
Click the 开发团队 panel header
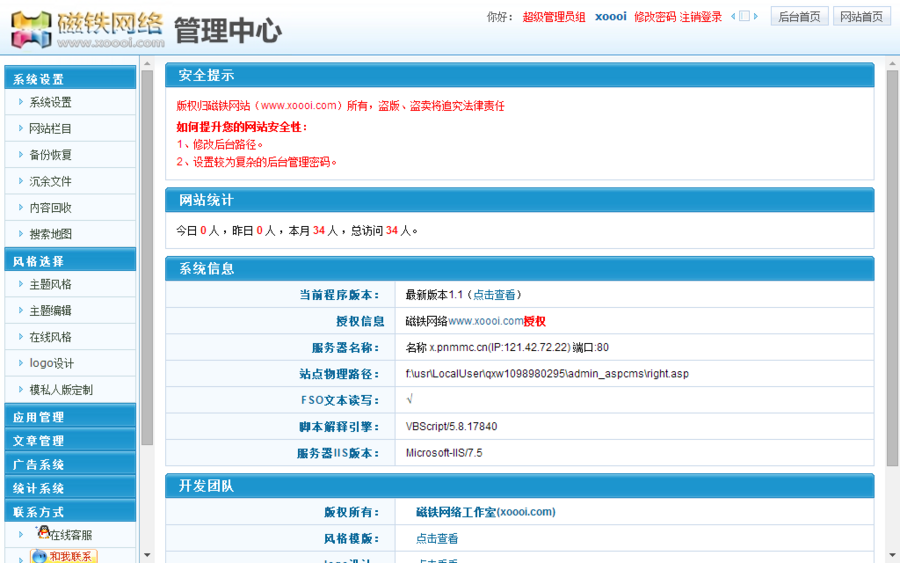tap(519, 486)
